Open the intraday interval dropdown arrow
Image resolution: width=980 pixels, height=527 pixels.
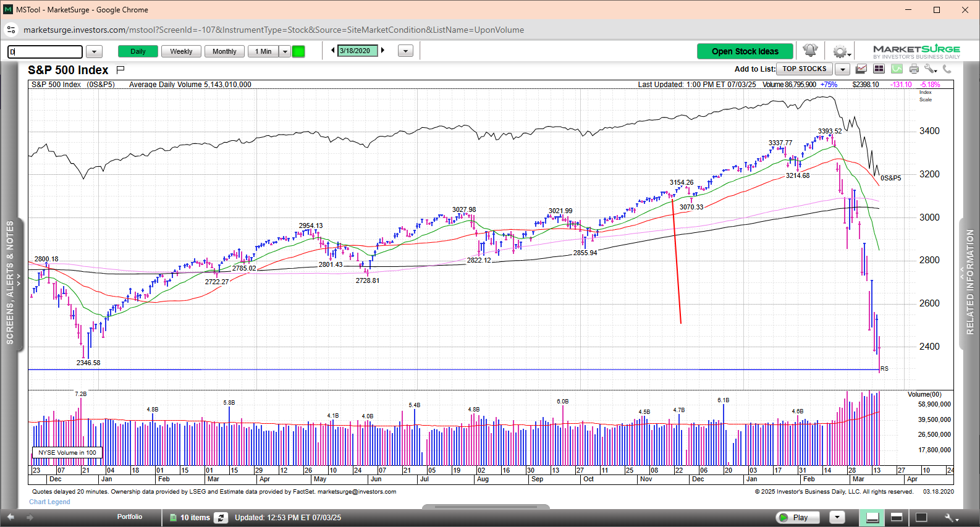point(285,51)
